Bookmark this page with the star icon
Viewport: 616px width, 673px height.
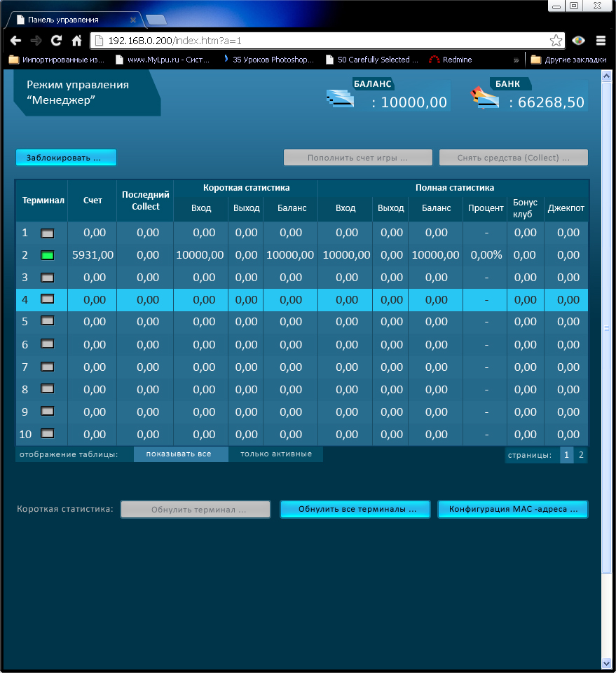[556, 41]
